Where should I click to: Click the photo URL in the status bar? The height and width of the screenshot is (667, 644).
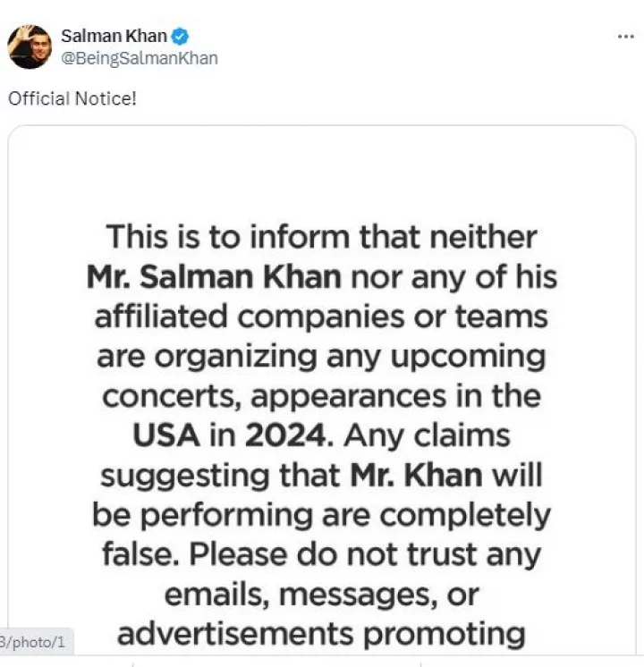(x=37, y=641)
